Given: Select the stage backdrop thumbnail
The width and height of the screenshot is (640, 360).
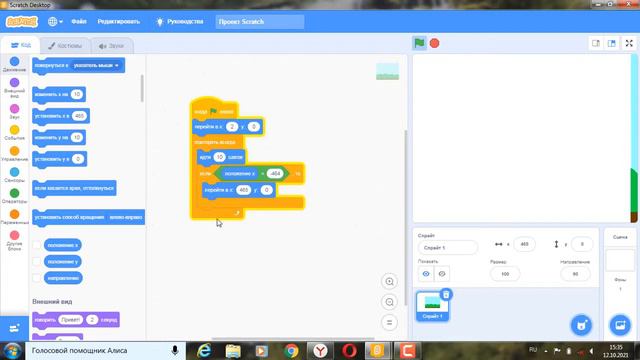Looking at the screenshot, I should coord(620,260).
